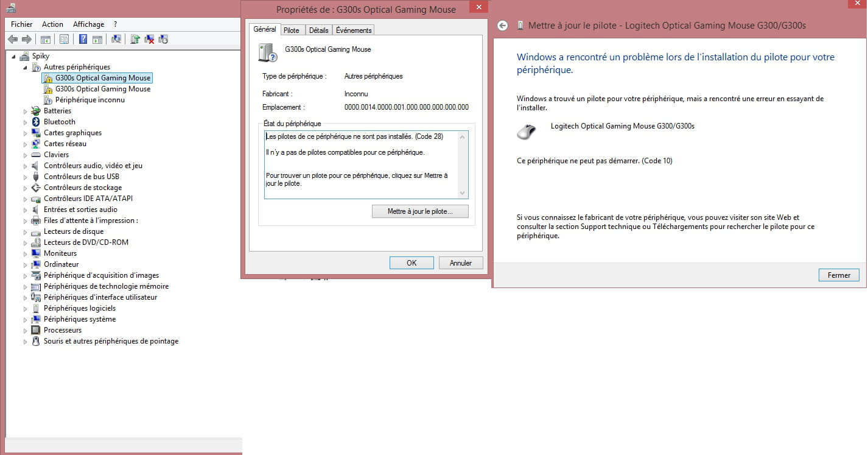Click the printer icon beside Files d'attente à l'impression
The width and height of the screenshot is (868, 455).
(36, 220)
